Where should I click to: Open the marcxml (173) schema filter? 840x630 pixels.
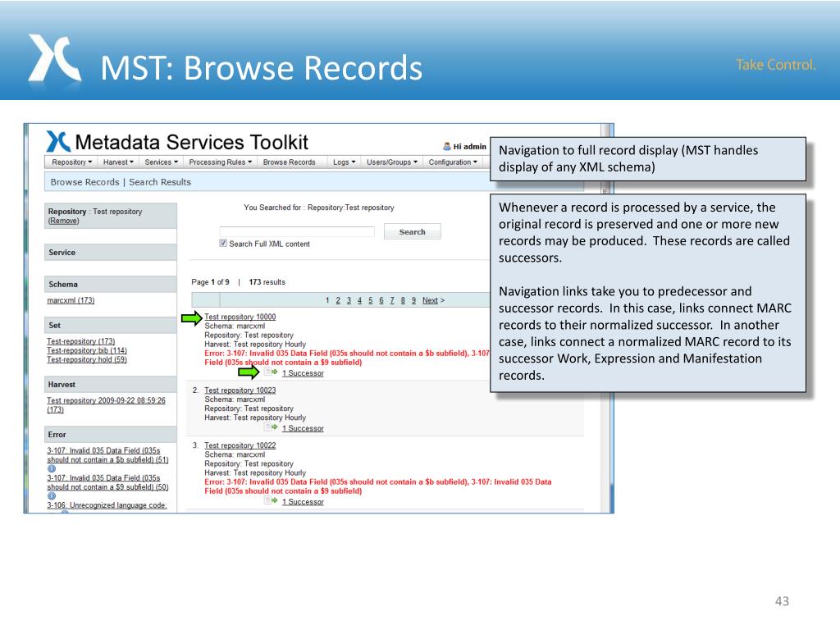(x=71, y=300)
